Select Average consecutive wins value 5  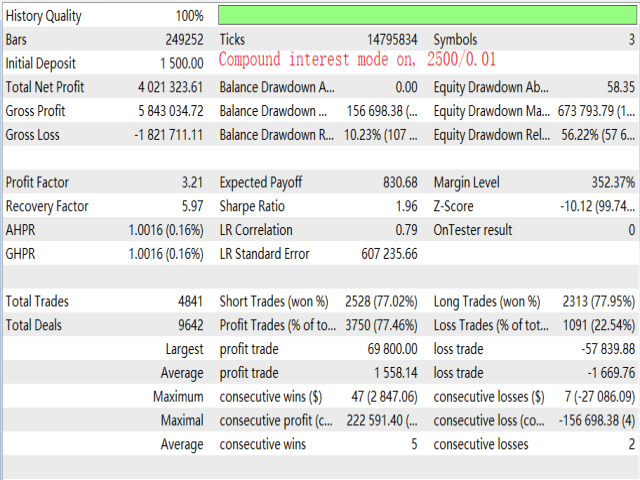point(414,444)
